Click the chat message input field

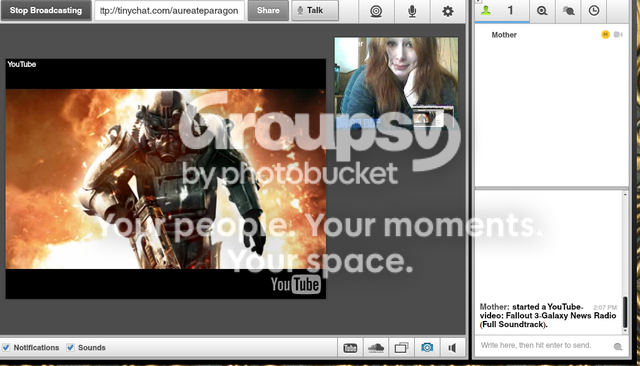[545, 346]
